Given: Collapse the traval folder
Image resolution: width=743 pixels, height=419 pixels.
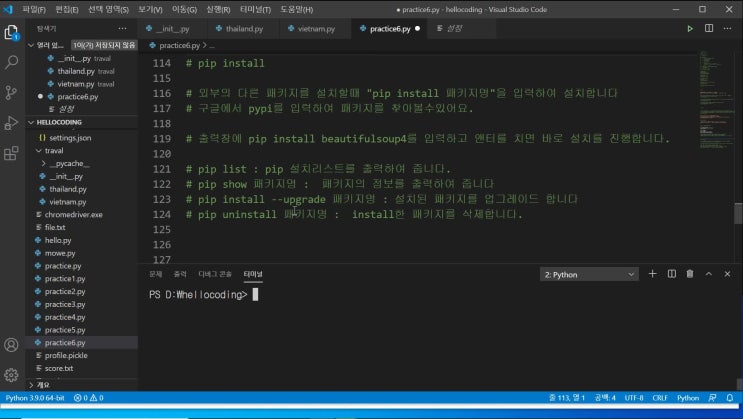Looking at the screenshot, I should click(39, 150).
